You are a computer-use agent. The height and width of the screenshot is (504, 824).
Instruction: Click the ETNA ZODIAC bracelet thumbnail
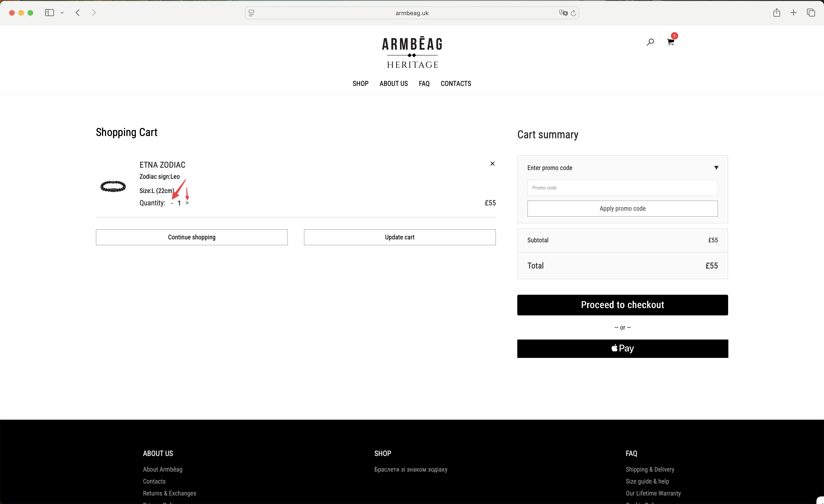coord(113,186)
